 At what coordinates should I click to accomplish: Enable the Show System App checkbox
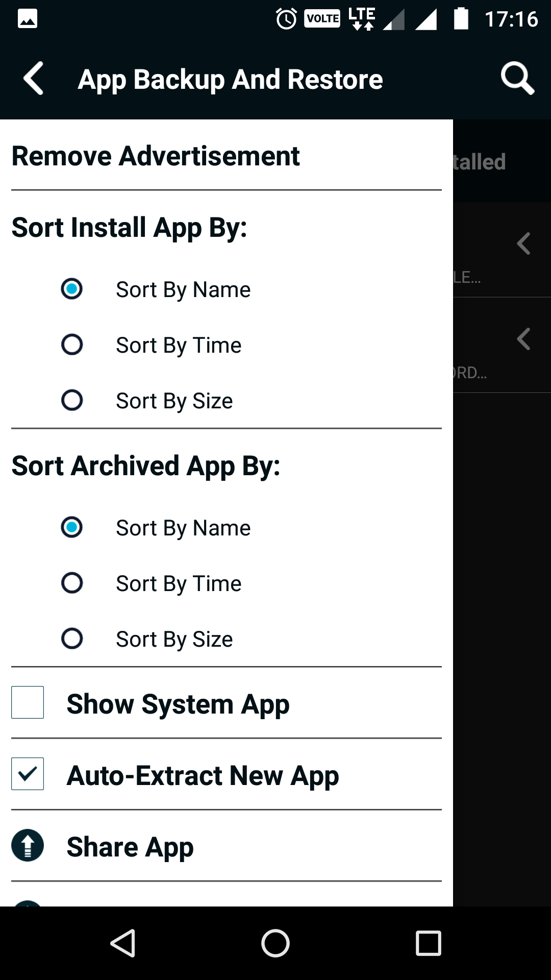28,703
